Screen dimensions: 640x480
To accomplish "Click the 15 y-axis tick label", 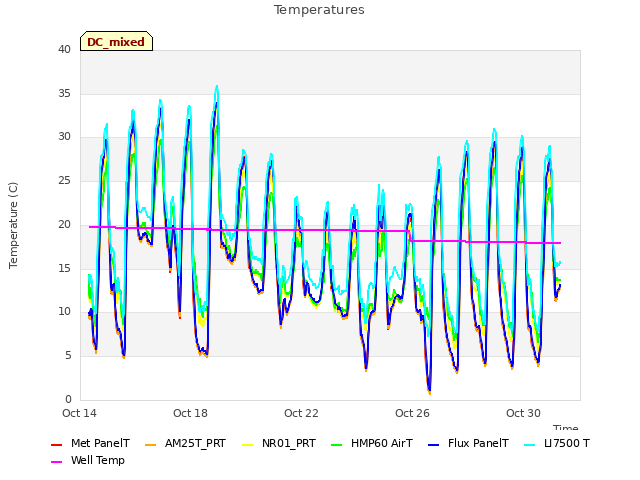I will click(x=64, y=268).
